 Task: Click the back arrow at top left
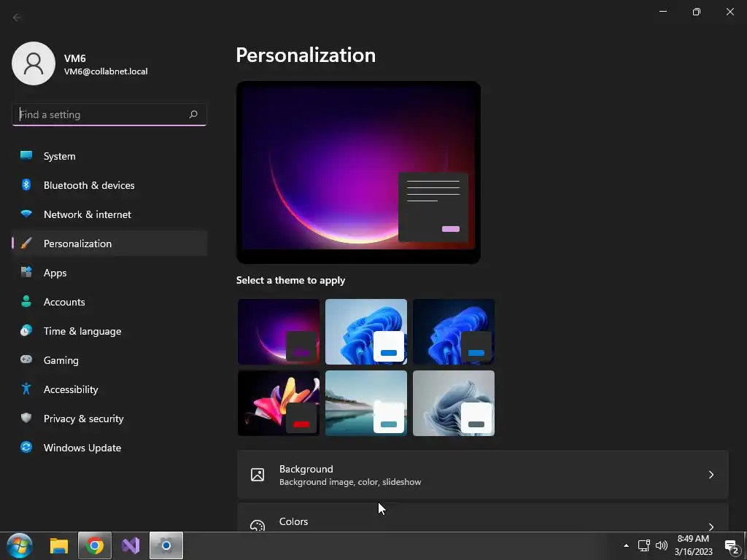pyautogui.click(x=18, y=17)
